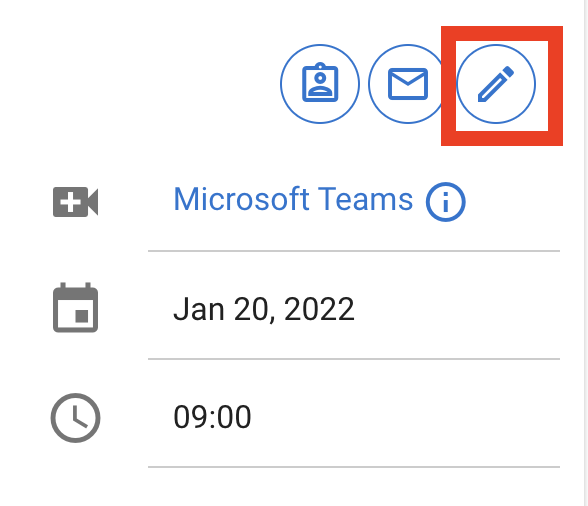The width and height of the screenshot is (588, 506).
Task: Click the gray calendar icon
Action: (75, 308)
